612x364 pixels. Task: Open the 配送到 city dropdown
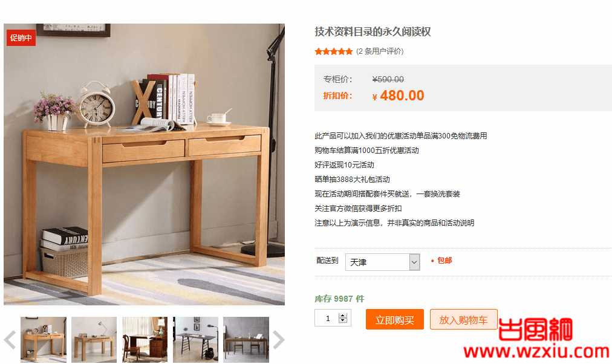[382, 262]
